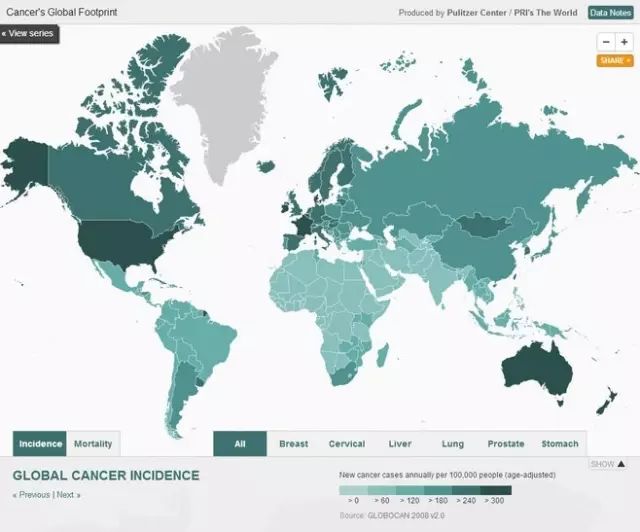Open the orange SHARE menu
Viewport: 640px width, 532px height.
[615, 61]
